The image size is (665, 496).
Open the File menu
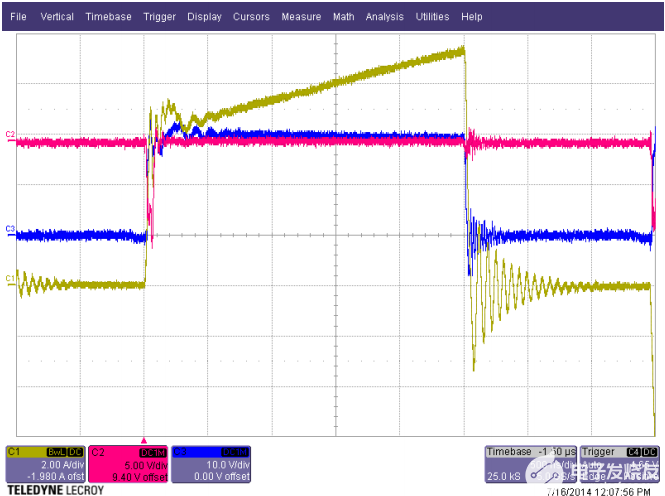pos(19,17)
